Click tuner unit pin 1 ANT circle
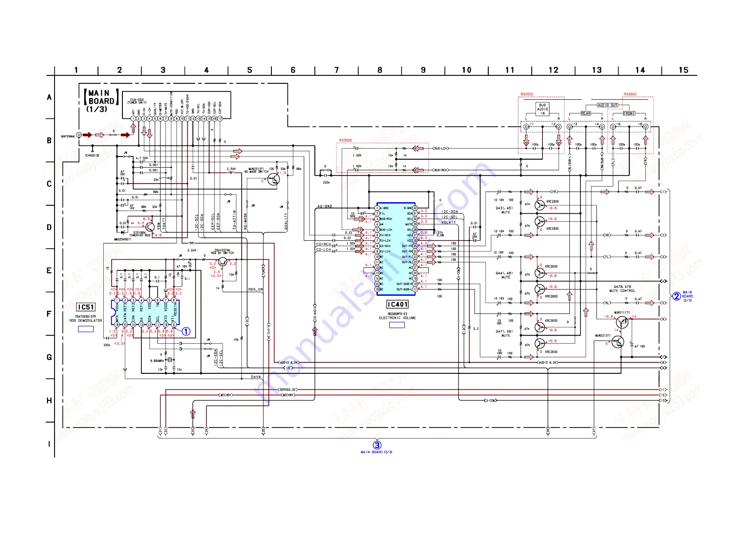The width and height of the screenshot is (745, 560). 133,118
